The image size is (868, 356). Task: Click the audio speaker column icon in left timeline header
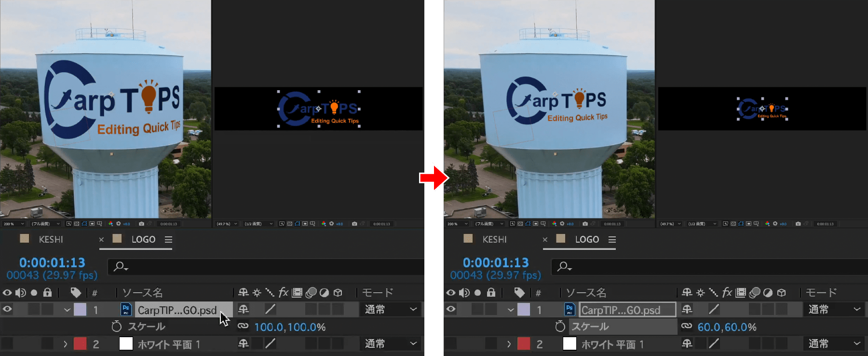(20, 293)
